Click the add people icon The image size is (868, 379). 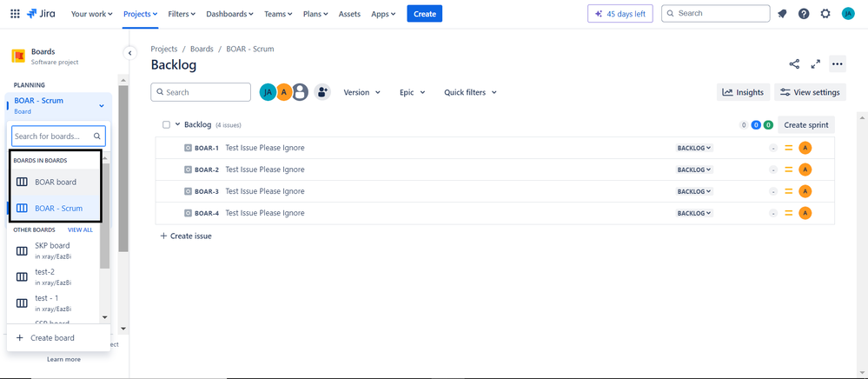tap(322, 92)
